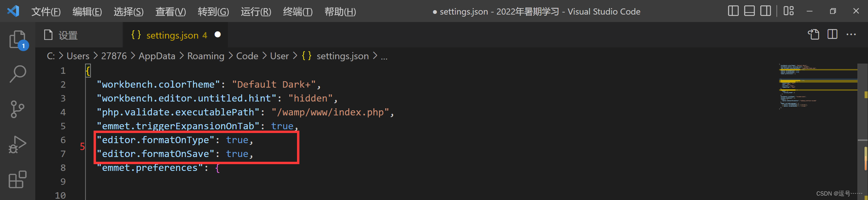Open the Run and Debug view
Image resolution: width=868 pixels, height=200 pixels.
click(17, 144)
